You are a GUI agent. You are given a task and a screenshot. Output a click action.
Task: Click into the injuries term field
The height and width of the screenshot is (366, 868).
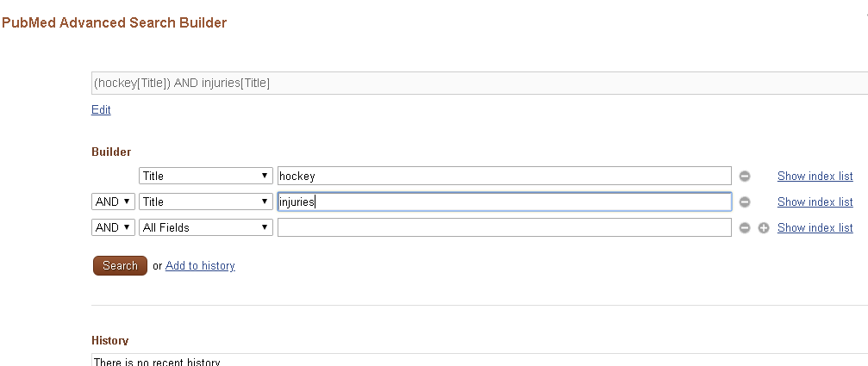pyautogui.click(x=504, y=202)
